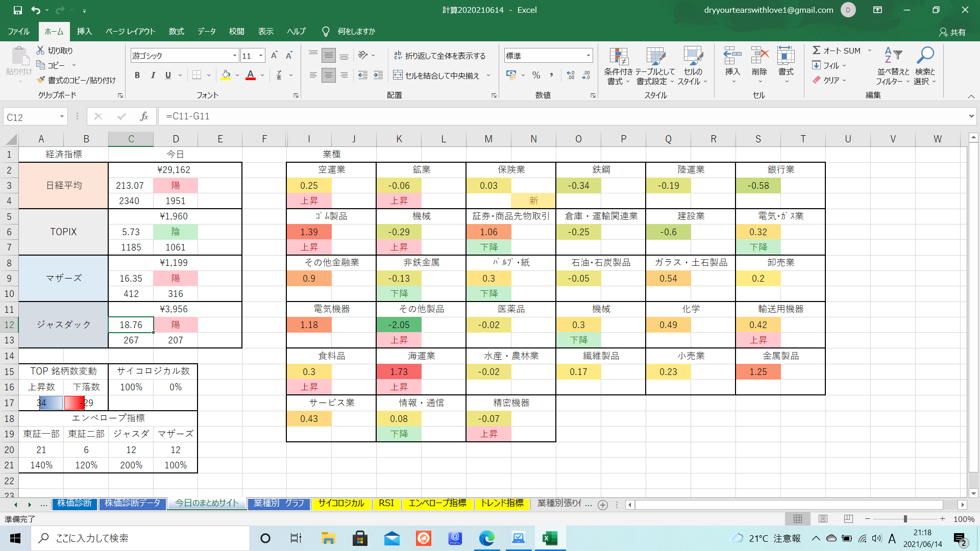Click the Insert Function fx icon
Image resolution: width=980 pixels, height=551 pixels.
click(x=144, y=116)
